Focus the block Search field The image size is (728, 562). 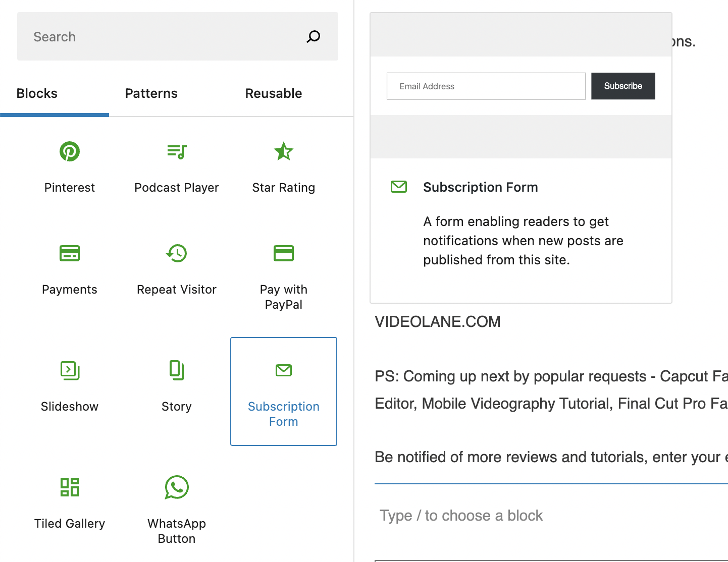click(x=162, y=36)
